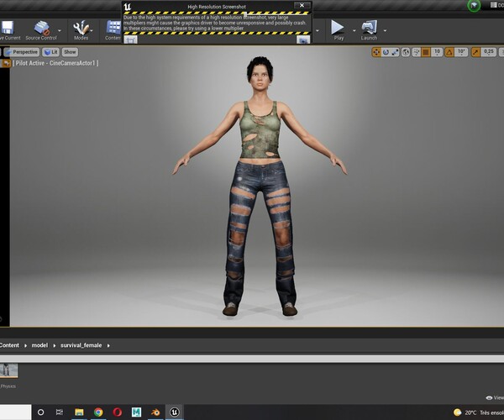The height and width of the screenshot is (420, 504).
Task: Click capture region icon in screenshot dialog
Action: tap(130, 39)
